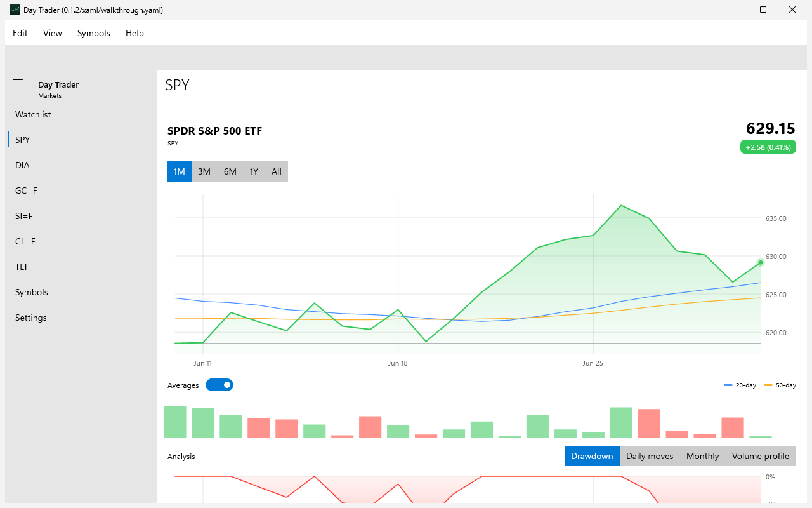Select the Drawdown analysis tab

point(592,456)
